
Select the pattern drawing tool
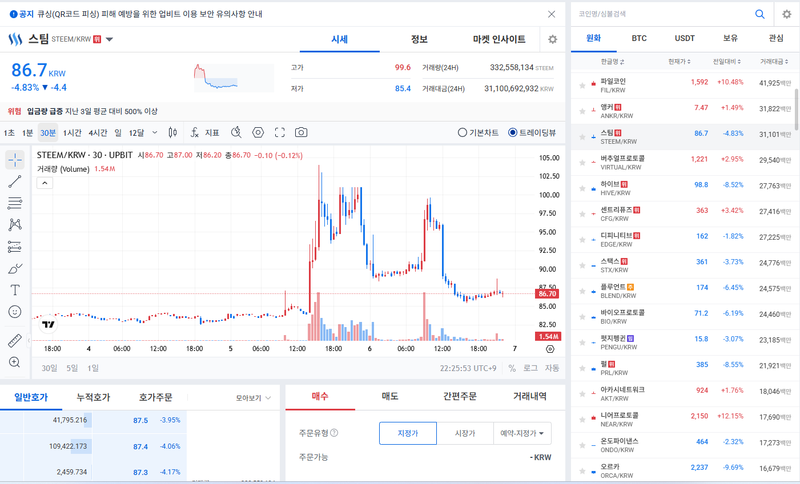[15, 224]
